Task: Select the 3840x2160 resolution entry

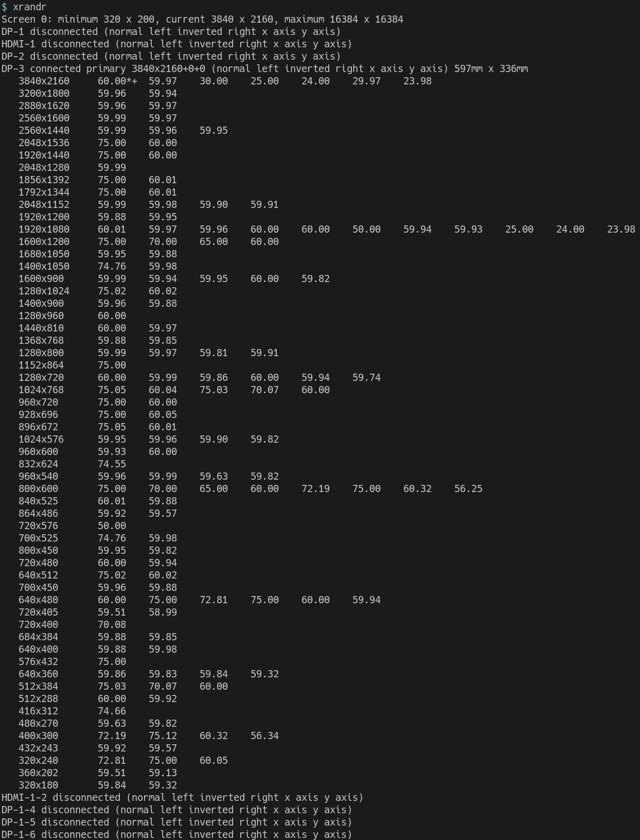Action: (44, 81)
